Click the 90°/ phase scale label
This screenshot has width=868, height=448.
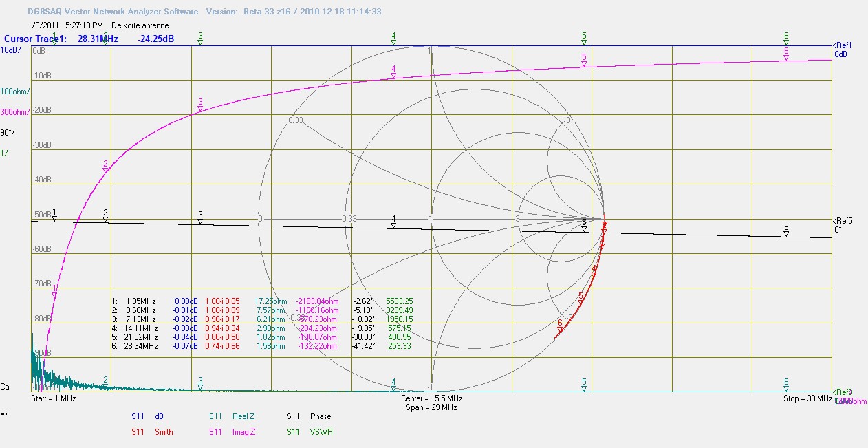click(8, 132)
